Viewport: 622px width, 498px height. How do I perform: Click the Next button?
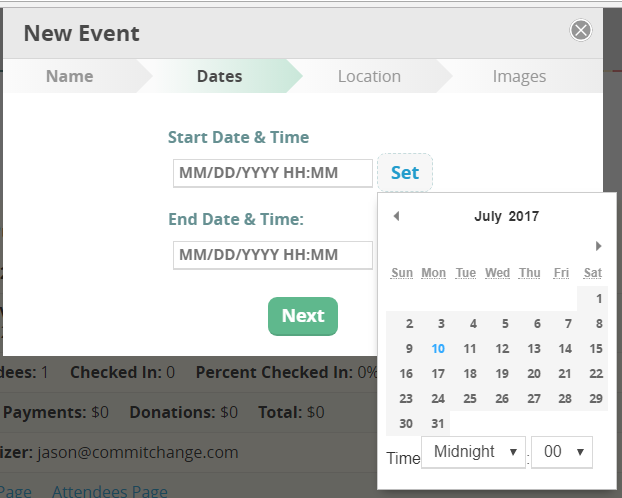(303, 316)
